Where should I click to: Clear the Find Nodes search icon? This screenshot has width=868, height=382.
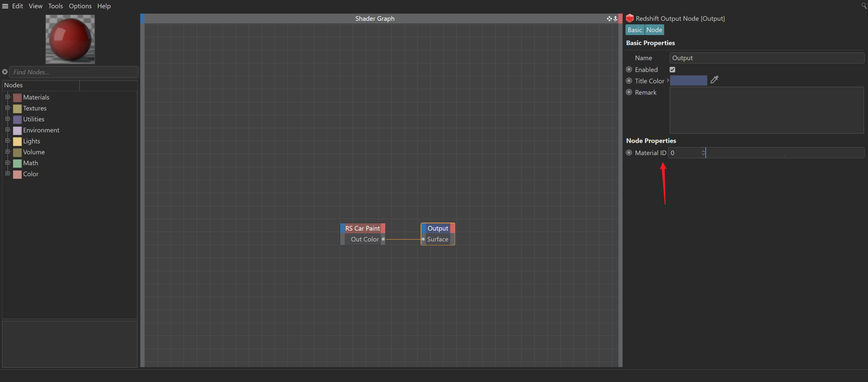click(x=5, y=72)
